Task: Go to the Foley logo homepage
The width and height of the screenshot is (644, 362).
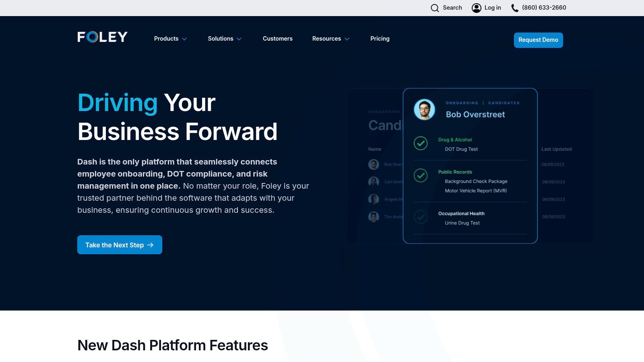Action: click(x=103, y=37)
